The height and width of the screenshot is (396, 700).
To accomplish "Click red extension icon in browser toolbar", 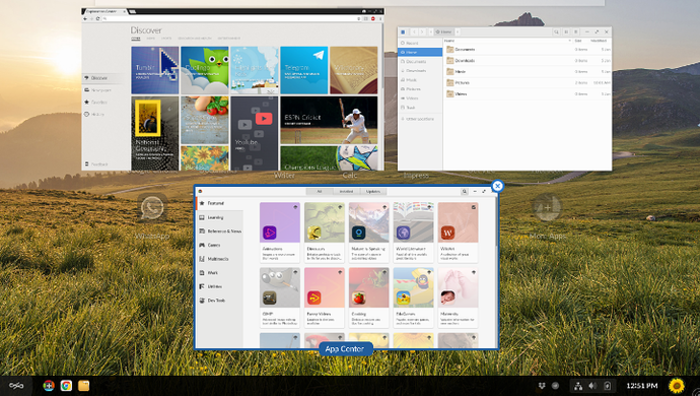I will click(373, 19).
